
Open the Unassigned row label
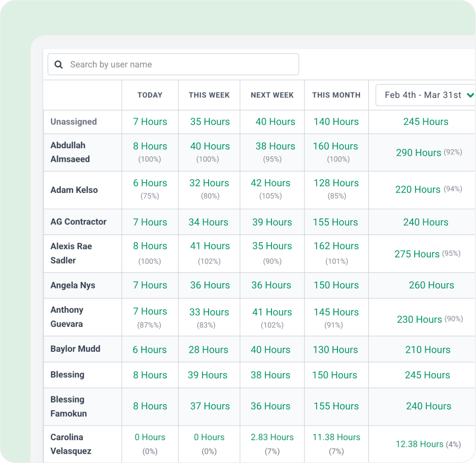coord(74,122)
